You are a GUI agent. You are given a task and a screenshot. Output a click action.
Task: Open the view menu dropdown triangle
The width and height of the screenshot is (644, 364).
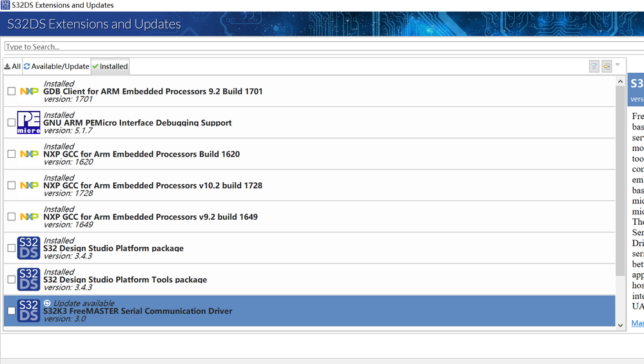pos(618,64)
